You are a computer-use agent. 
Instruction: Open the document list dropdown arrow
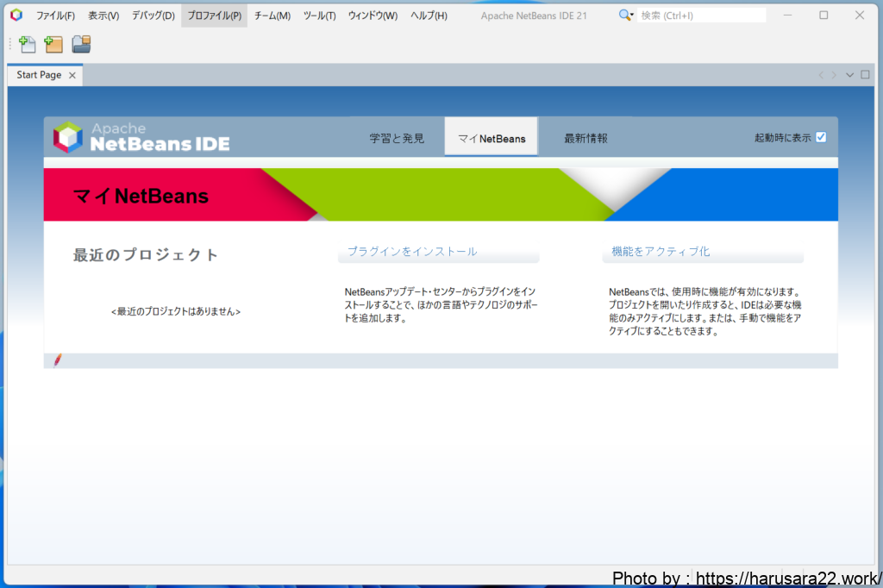(x=849, y=75)
